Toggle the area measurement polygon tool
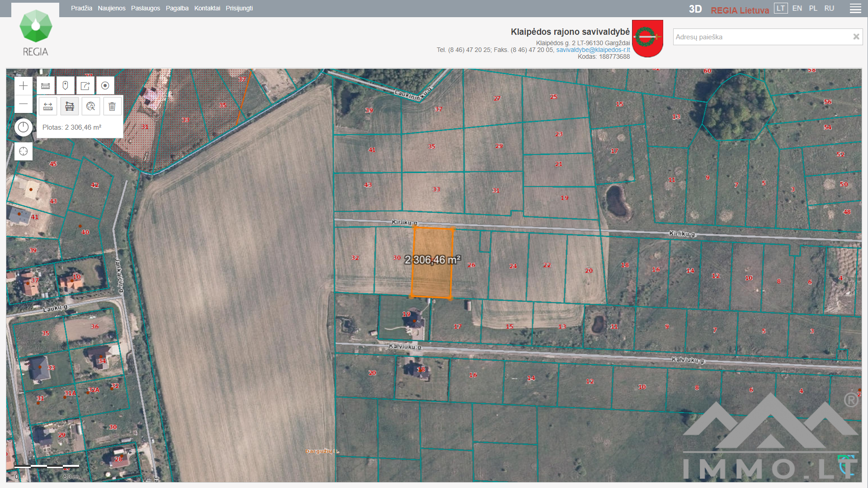The height and width of the screenshot is (488, 868). click(x=70, y=107)
